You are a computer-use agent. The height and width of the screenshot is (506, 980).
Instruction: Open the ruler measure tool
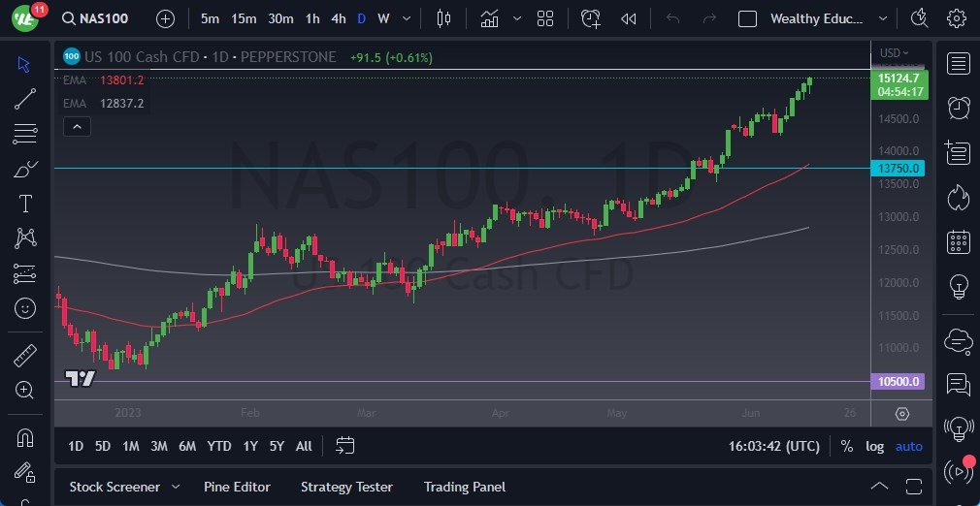pos(25,355)
